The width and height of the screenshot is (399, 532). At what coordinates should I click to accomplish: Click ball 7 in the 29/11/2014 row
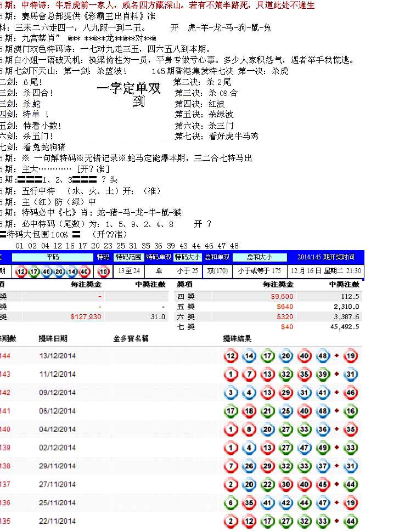231,466
